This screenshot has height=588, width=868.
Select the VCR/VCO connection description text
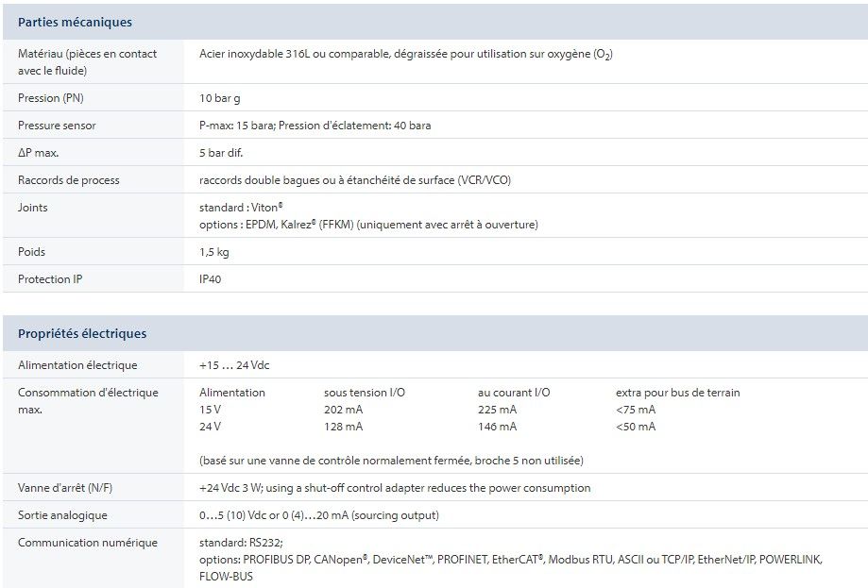pyautogui.click(x=354, y=180)
